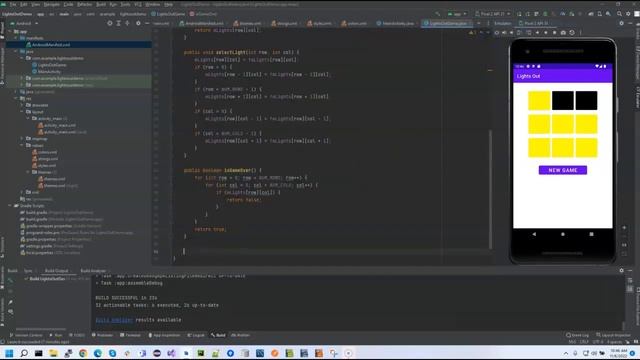
Task: Open the Build Analyzer results link
Action: (114, 320)
